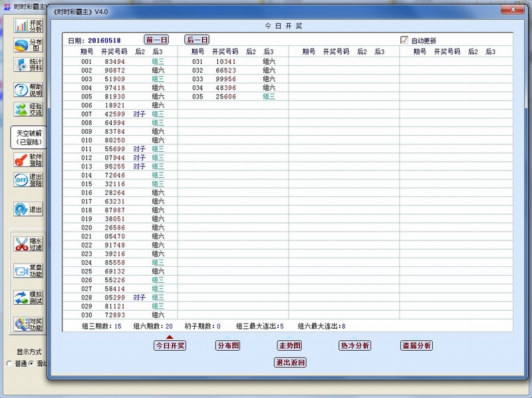
Task: Open 统计资料 from the sidebar
Action: tap(22, 65)
